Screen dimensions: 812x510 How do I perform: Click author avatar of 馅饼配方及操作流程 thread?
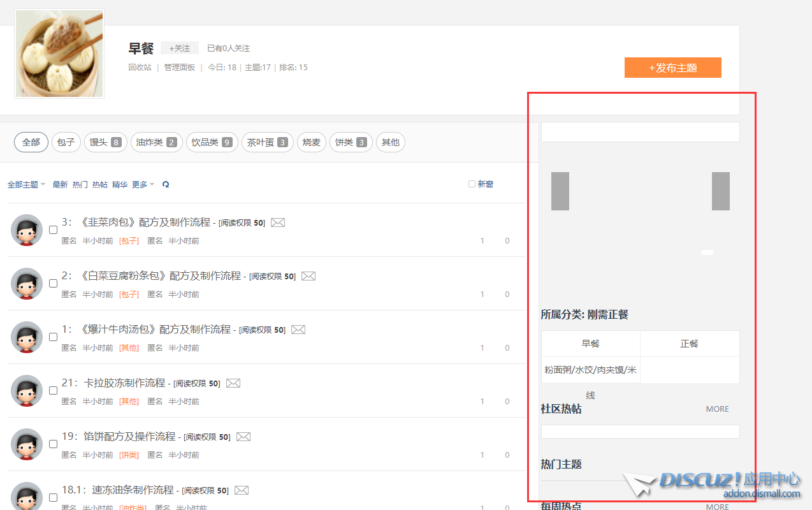point(27,444)
